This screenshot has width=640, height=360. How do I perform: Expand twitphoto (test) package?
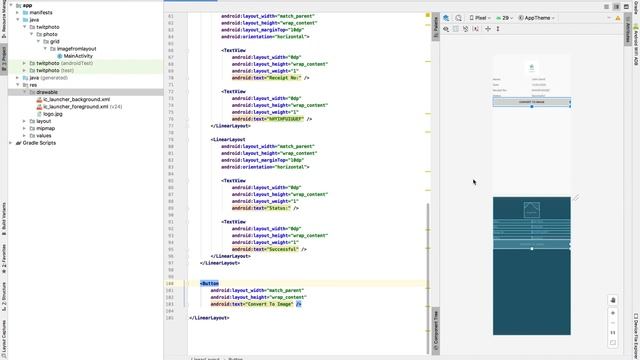coord(25,70)
